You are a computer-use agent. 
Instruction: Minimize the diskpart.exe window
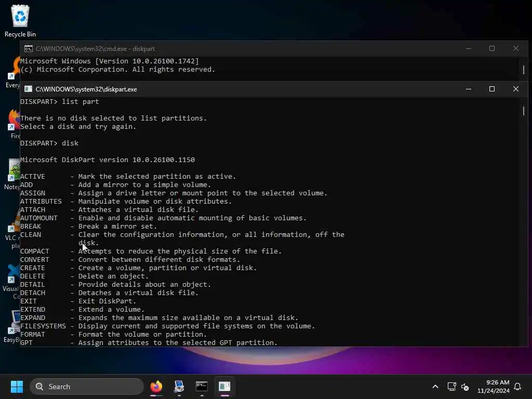(469, 89)
